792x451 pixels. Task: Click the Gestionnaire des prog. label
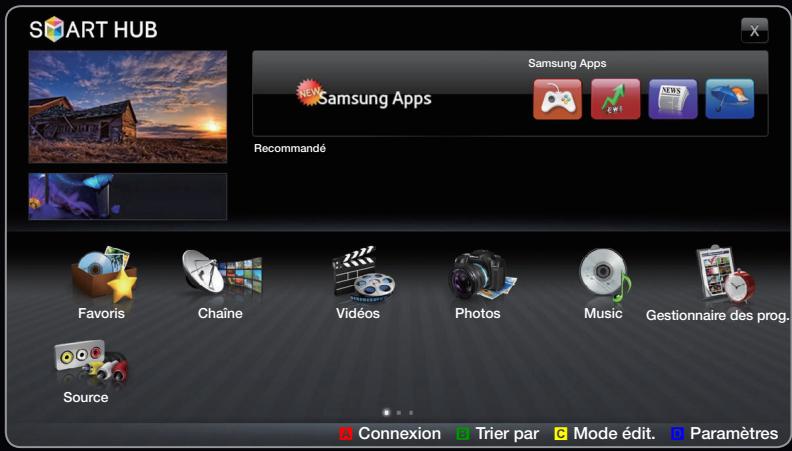click(717, 316)
